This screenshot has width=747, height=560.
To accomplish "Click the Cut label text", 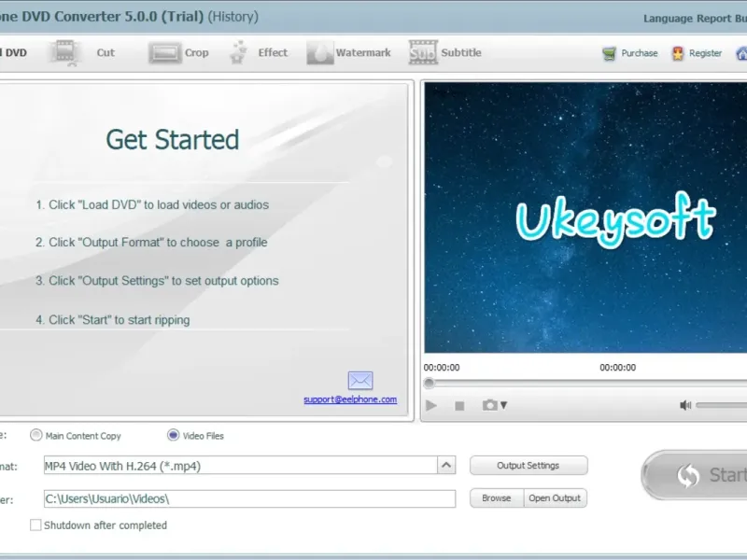I will 106,52.
